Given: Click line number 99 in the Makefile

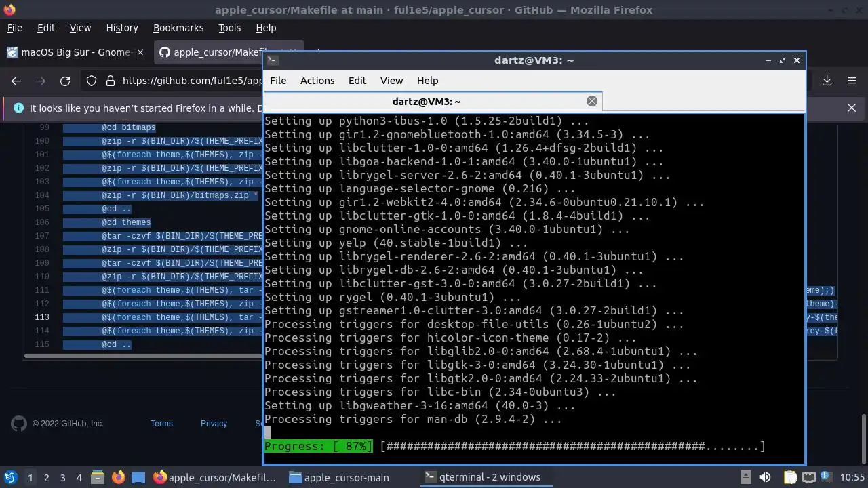Looking at the screenshot, I should (45, 127).
